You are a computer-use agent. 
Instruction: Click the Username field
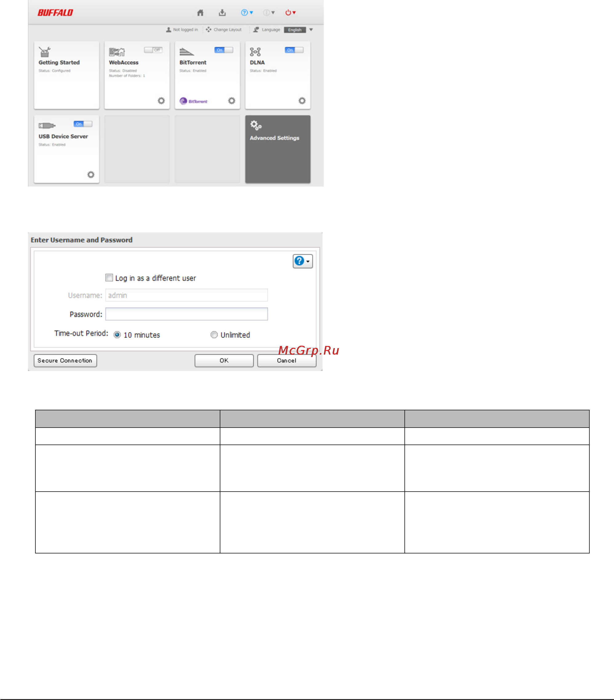(x=187, y=295)
